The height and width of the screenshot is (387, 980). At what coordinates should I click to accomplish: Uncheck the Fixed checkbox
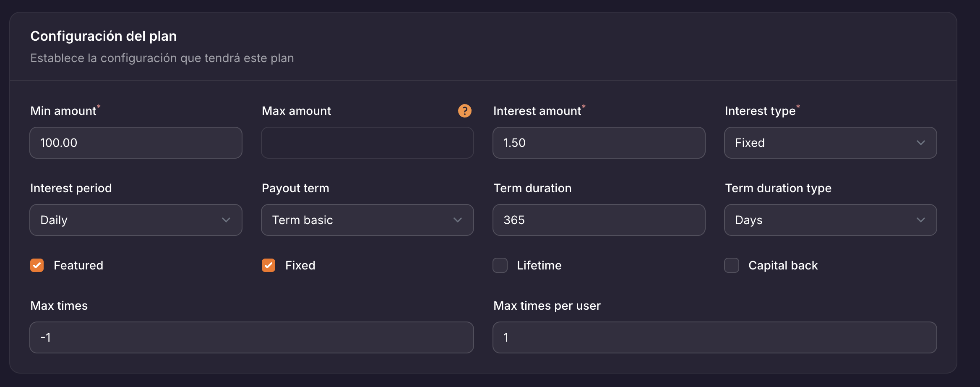tap(268, 265)
